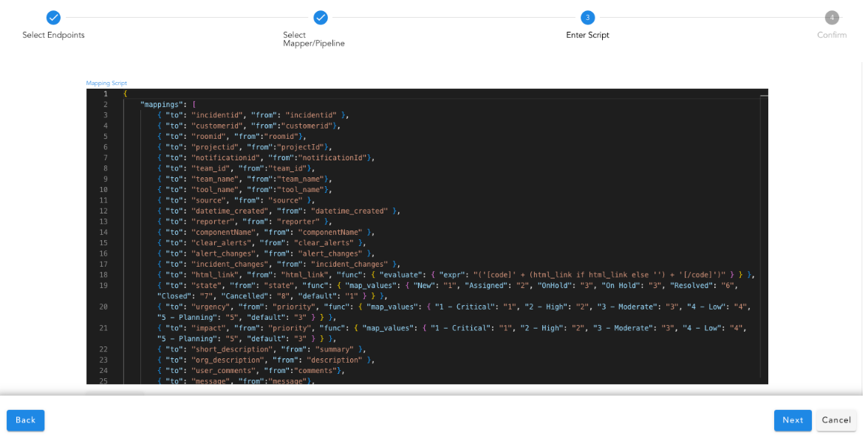Proceed with the Next button
The width and height of the screenshot is (868, 441).
792,420
